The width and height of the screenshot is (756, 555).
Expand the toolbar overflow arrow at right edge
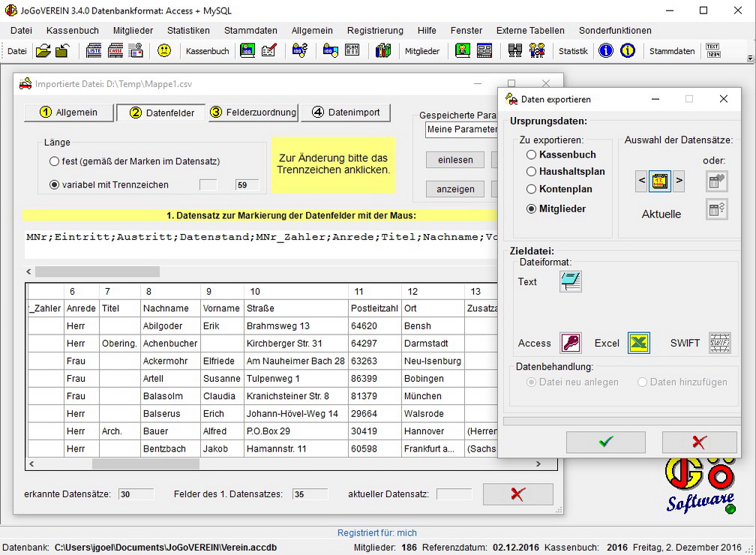point(750,58)
